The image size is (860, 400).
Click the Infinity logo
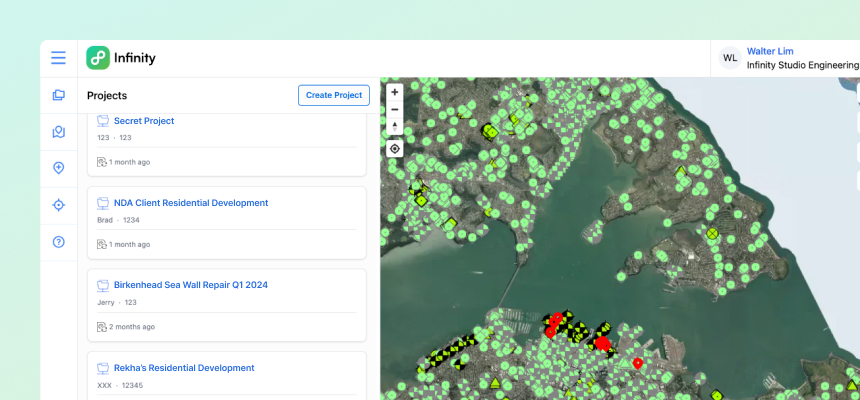coord(98,58)
